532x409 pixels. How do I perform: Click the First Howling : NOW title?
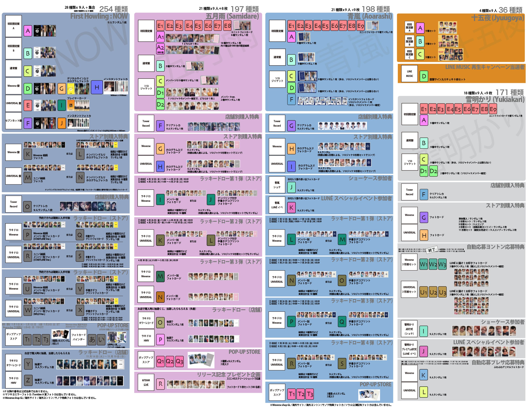[99, 16]
